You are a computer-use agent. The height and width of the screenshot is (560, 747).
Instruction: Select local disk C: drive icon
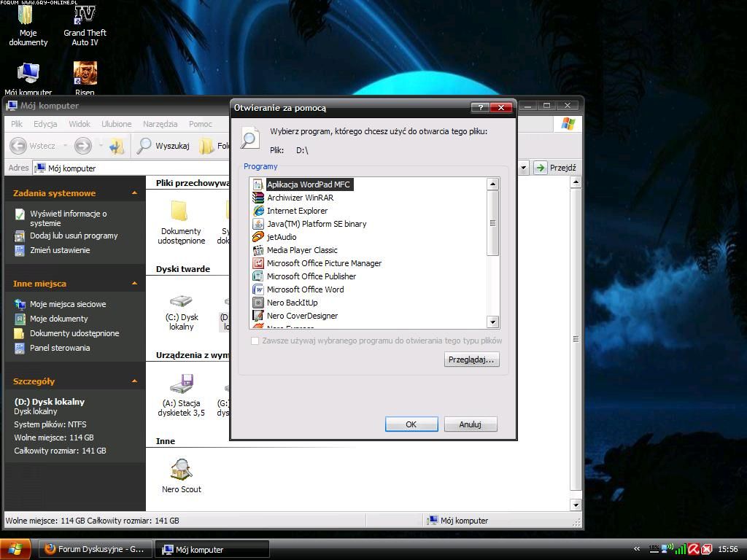181,302
